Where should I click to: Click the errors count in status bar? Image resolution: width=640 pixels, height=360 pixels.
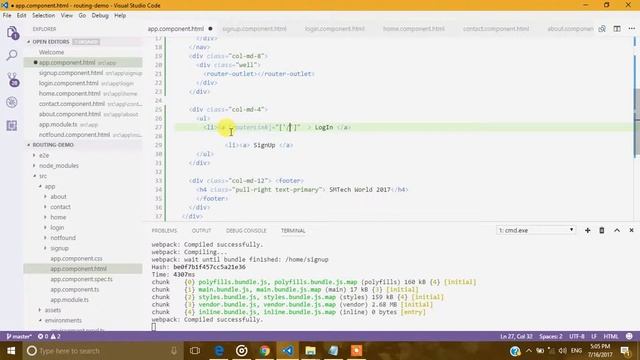[x=43, y=336]
